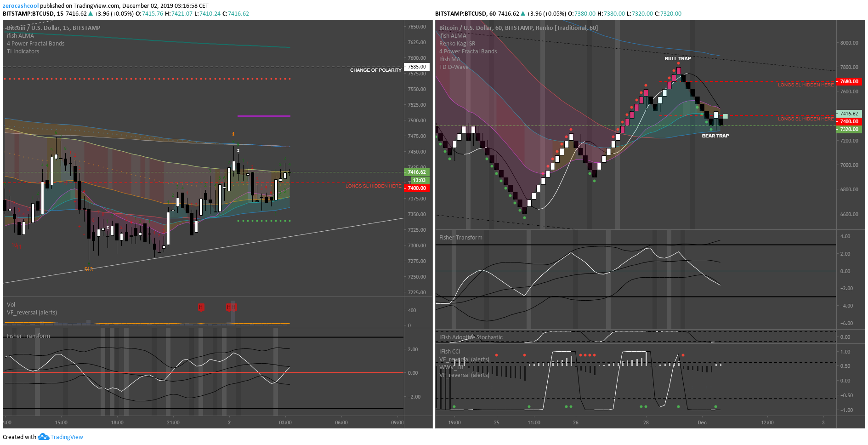Viewport: 868px width, 445px height.
Task: Select the TI Indicators legend entry
Action: point(23,51)
